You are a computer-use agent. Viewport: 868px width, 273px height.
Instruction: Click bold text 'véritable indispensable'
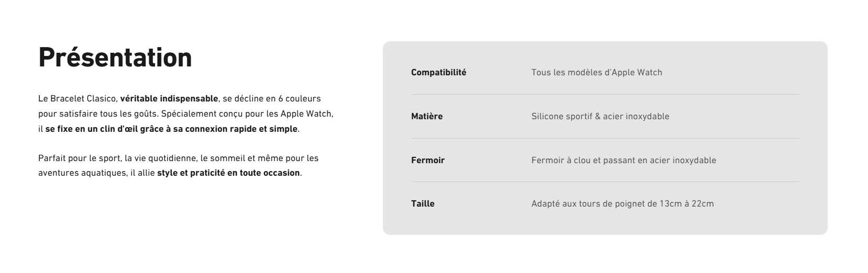[x=169, y=98]
